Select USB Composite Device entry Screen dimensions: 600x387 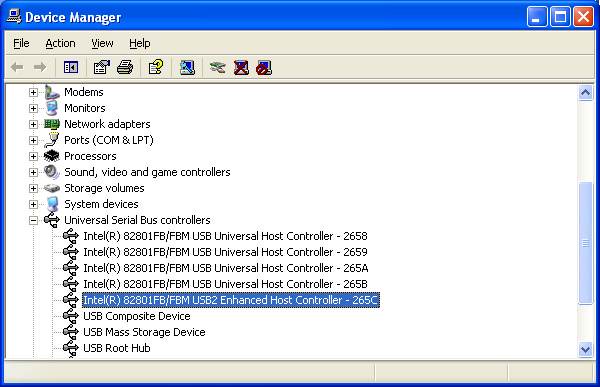[x=137, y=316]
